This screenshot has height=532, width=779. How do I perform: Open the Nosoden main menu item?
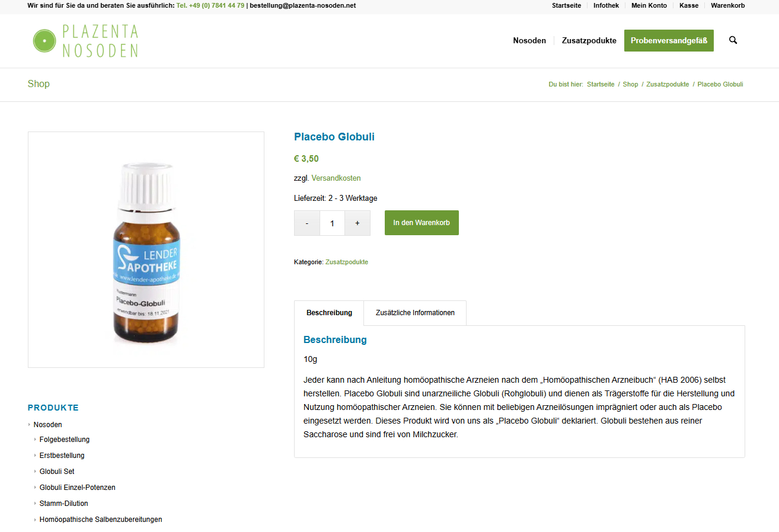[x=529, y=41]
